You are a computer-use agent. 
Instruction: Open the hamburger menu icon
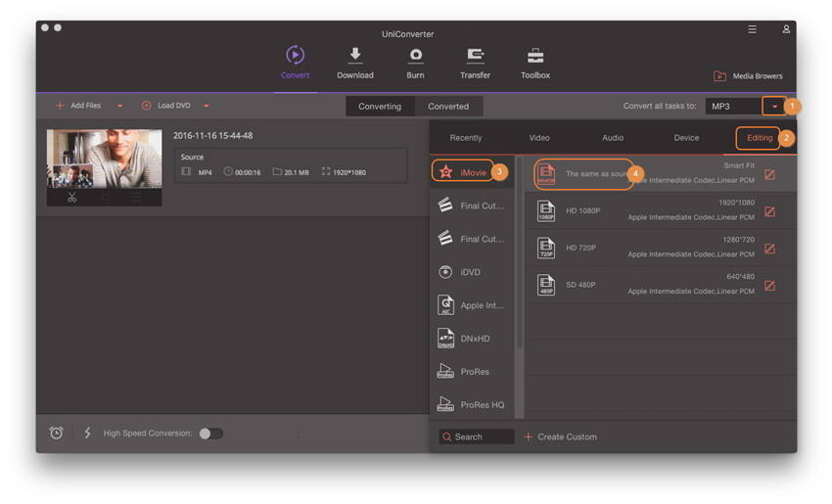coord(753,29)
